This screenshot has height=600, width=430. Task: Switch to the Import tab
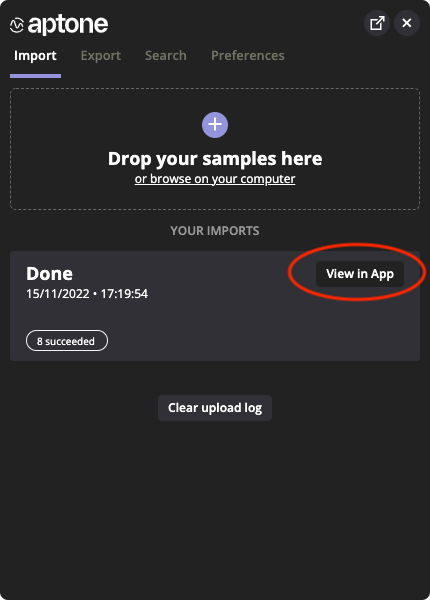35,55
